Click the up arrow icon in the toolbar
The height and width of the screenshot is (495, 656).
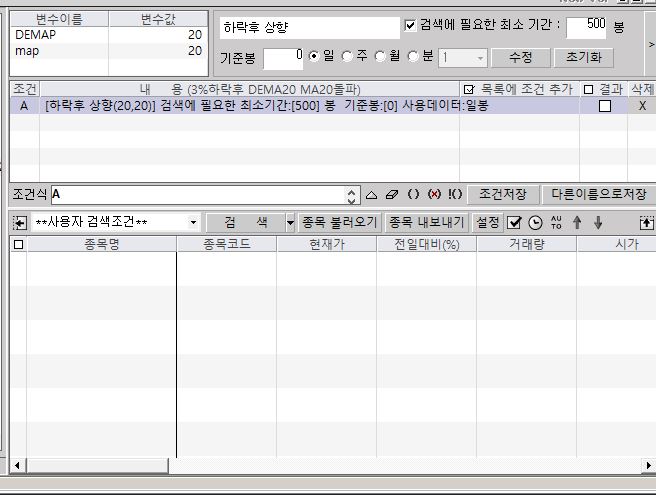577,222
